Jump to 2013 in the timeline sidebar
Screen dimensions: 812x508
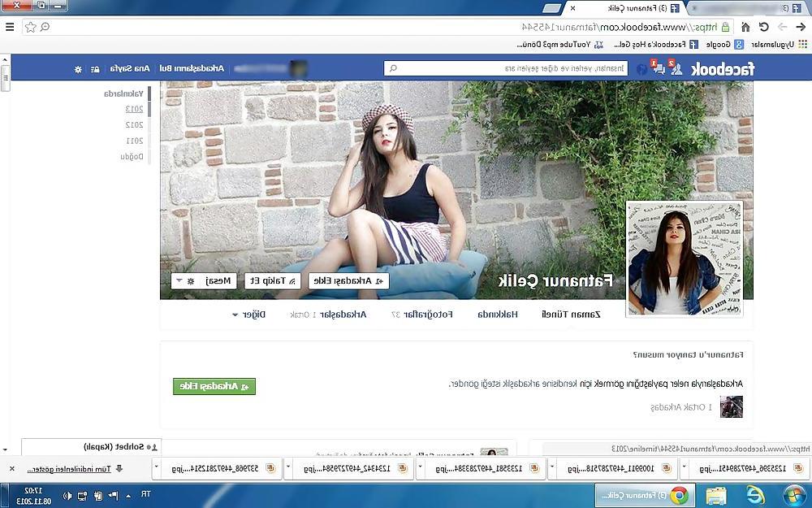click(134, 109)
